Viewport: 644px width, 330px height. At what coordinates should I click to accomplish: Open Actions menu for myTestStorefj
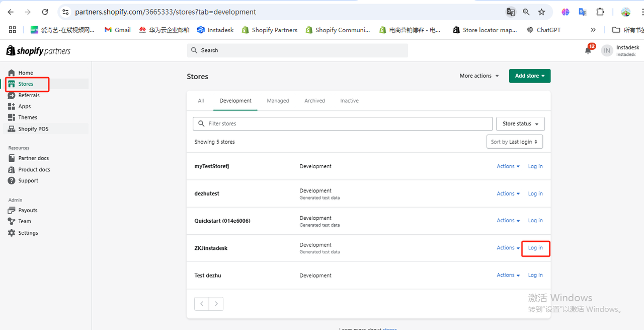coord(508,166)
